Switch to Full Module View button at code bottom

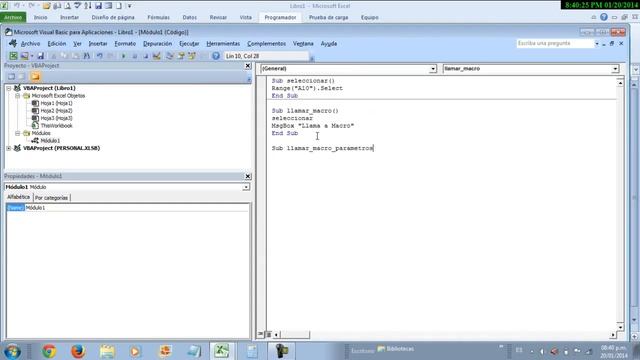(x=269, y=334)
